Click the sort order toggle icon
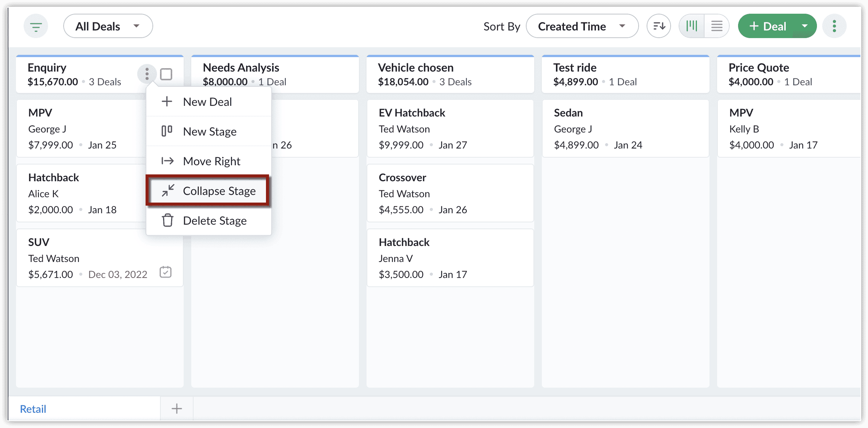 tap(658, 26)
